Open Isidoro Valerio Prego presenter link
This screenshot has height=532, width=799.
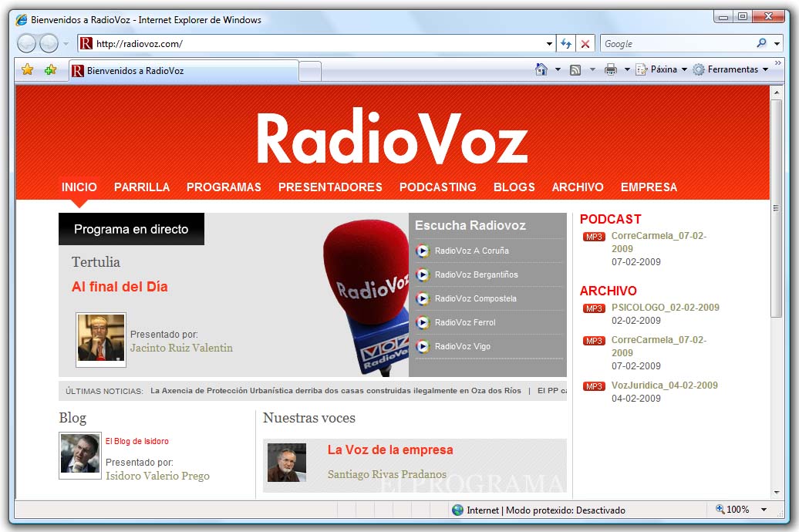pyautogui.click(x=157, y=476)
